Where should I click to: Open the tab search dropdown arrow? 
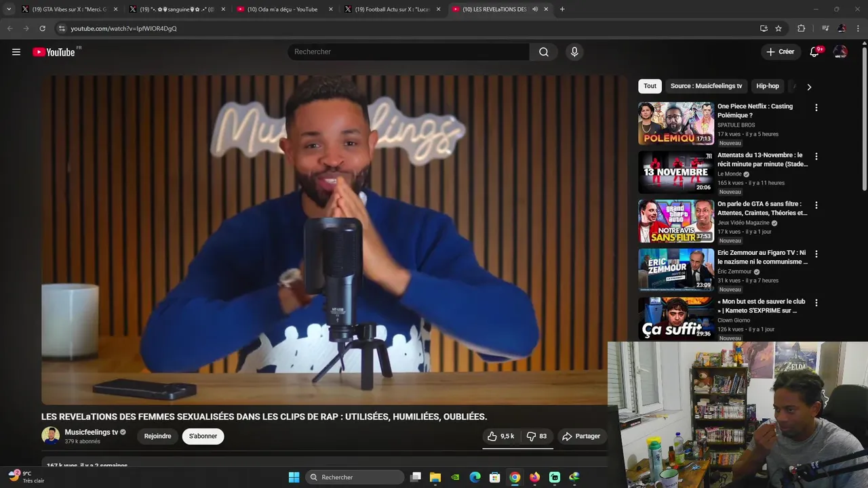coord(9,9)
